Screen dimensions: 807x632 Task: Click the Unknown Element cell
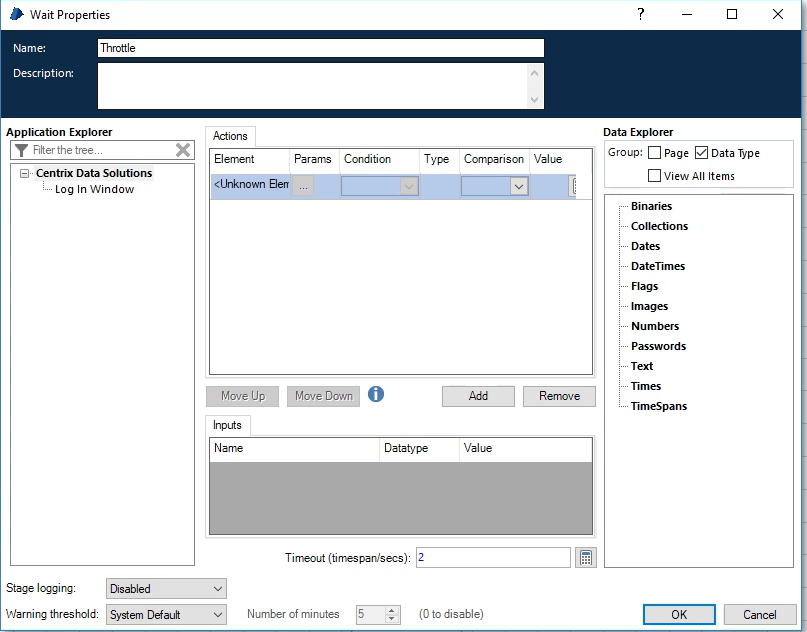point(251,185)
